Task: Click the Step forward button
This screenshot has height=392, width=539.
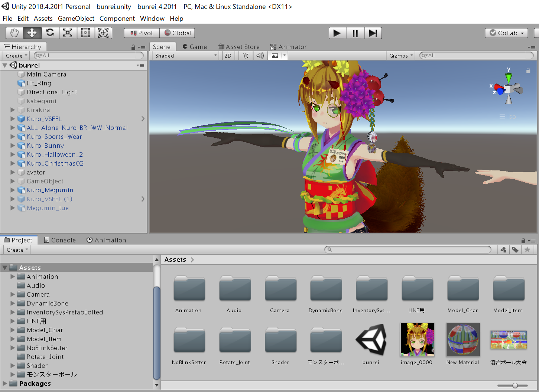Action: click(373, 33)
